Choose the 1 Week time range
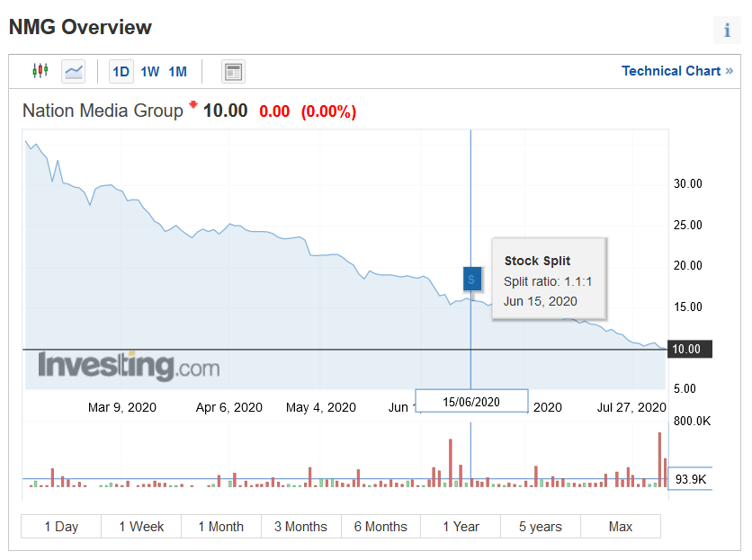 [141, 527]
